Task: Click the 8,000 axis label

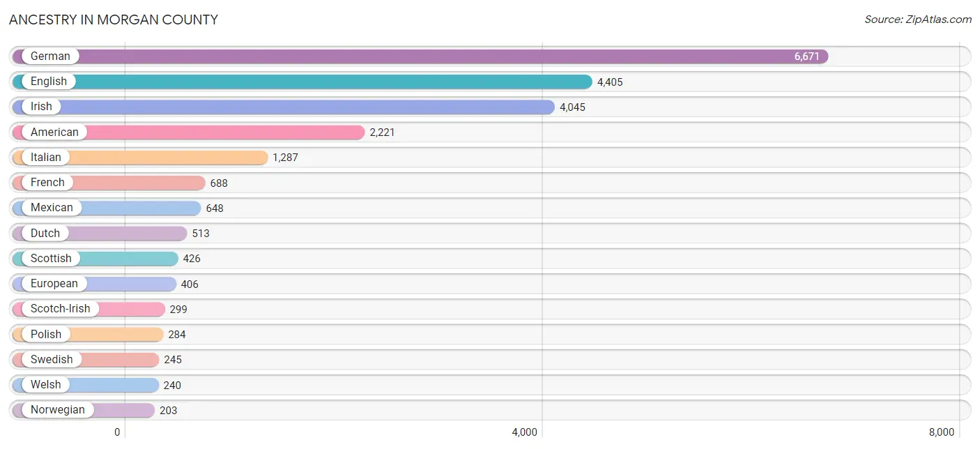Action: click(x=942, y=432)
